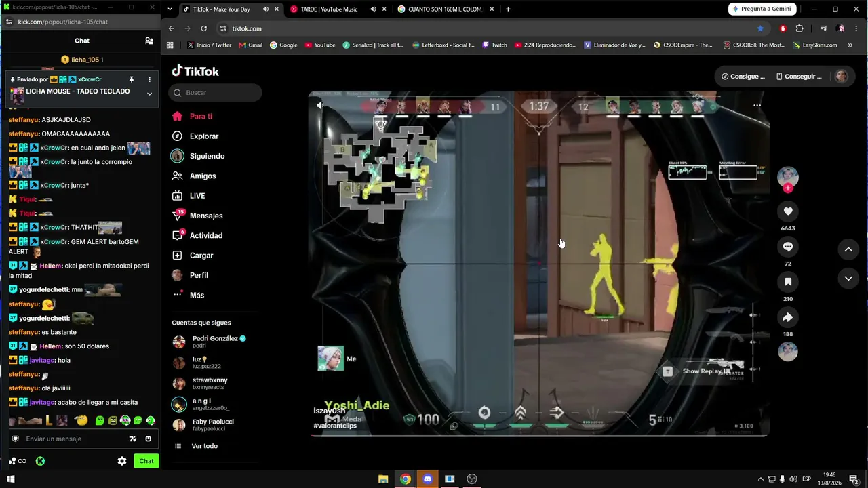Open the #valorantclips hashtag
Viewport: 868px width, 488px height.
coord(335,426)
